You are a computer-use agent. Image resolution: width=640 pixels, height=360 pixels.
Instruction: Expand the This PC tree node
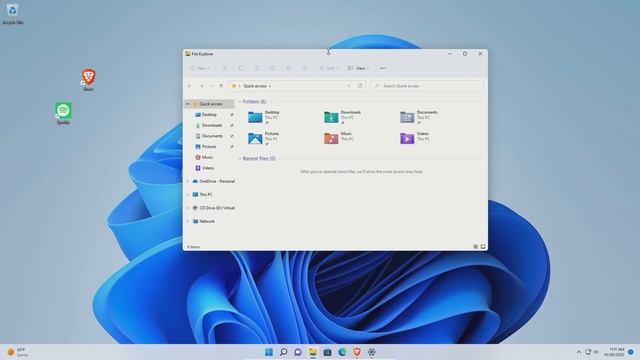tap(188, 195)
